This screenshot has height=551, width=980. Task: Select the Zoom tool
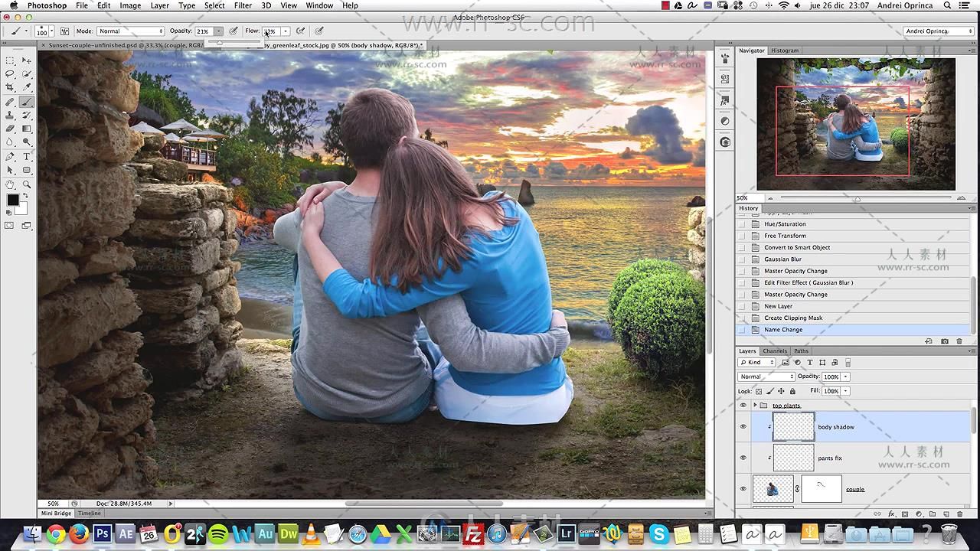point(27,184)
